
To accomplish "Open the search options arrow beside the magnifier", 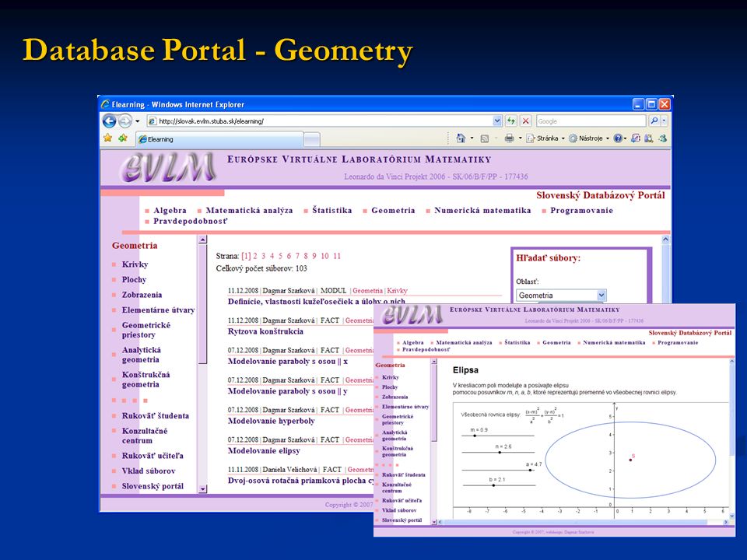I will (665, 121).
